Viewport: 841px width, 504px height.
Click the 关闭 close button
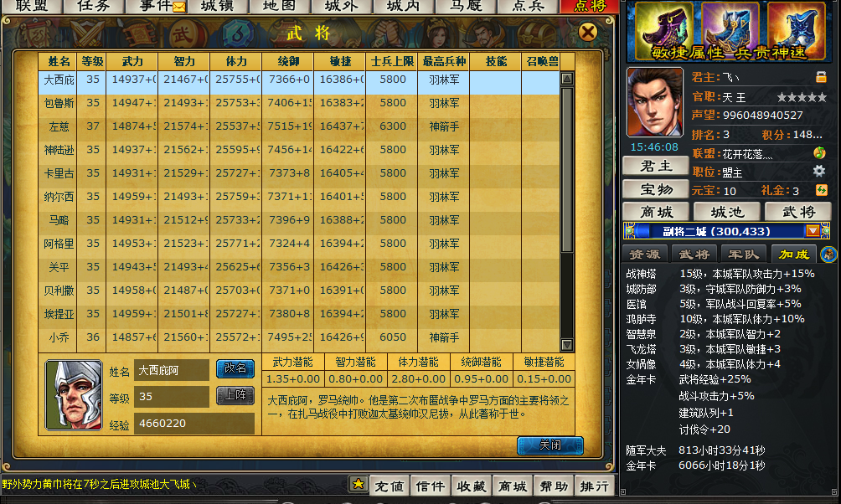549,445
